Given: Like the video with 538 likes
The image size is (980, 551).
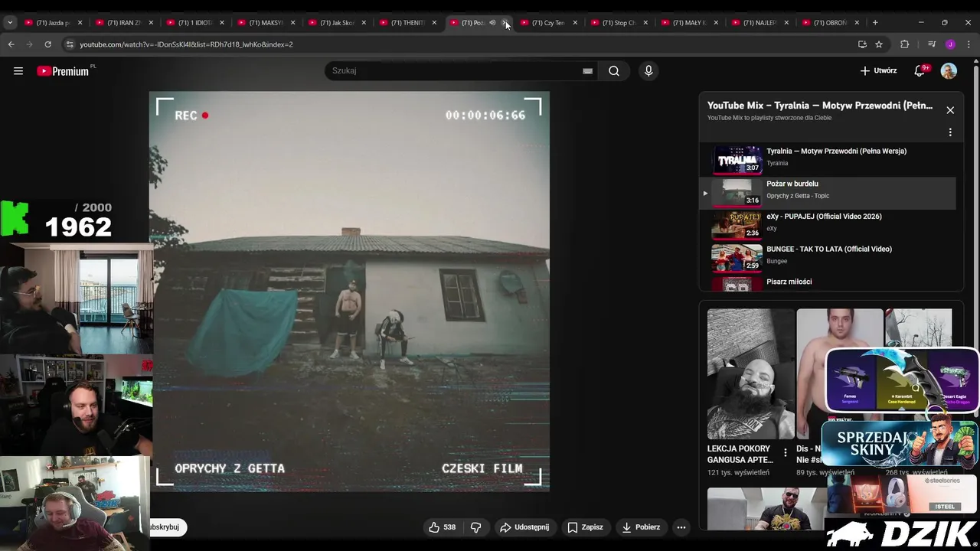Looking at the screenshot, I should click(443, 527).
